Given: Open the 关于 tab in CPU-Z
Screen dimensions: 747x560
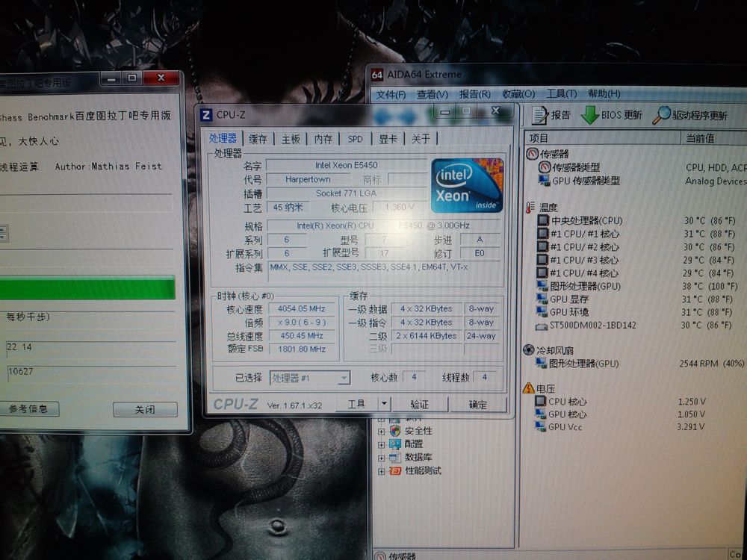Looking at the screenshot, I should pos(421,139).
